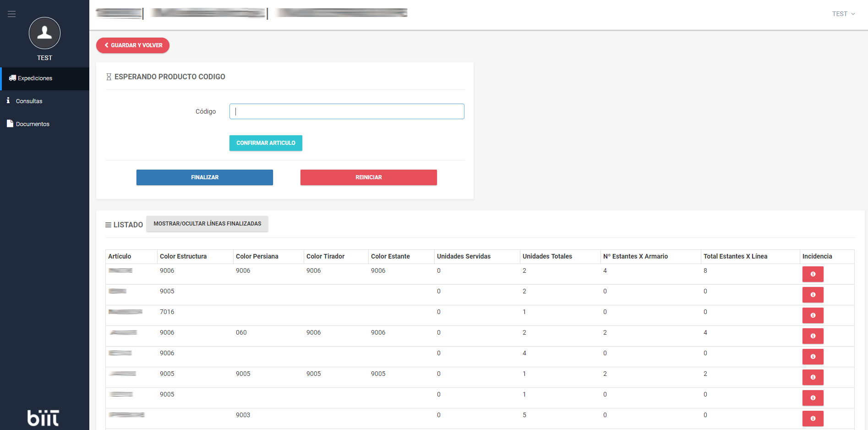Click the Unidades Servidas column header
868x430 pixels.
point(464,256)
